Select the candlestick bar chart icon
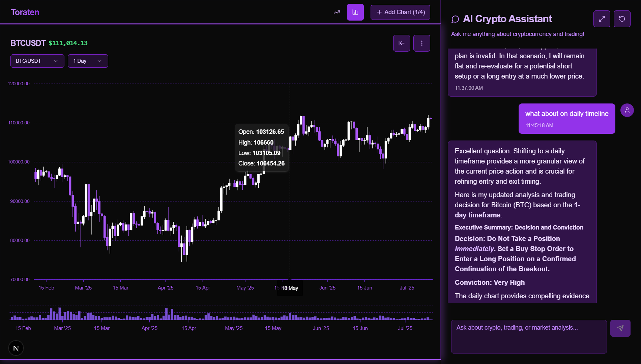This screenshot has width=641, height=364. (x=355, y=12)
